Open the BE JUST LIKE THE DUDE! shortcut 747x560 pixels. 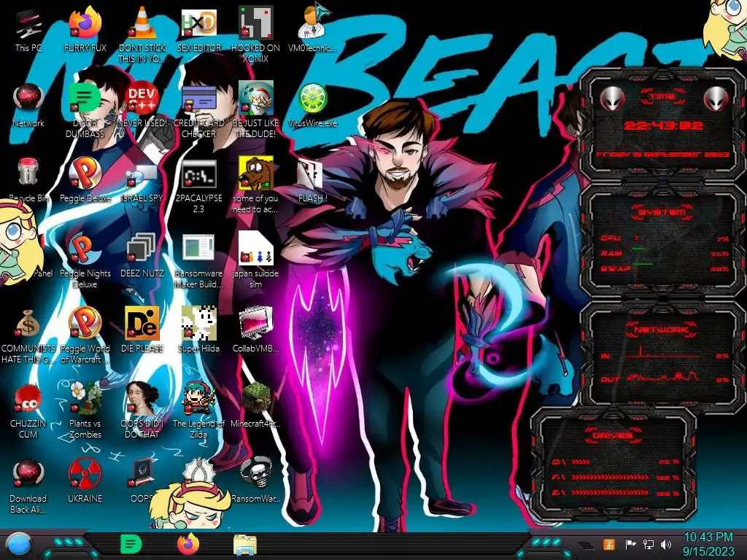[x=256, y=111]
